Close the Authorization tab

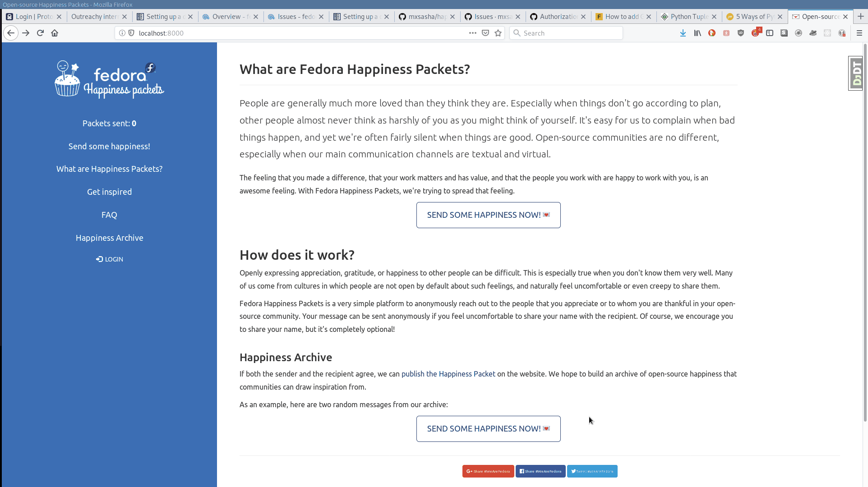(x=583, y=17)
